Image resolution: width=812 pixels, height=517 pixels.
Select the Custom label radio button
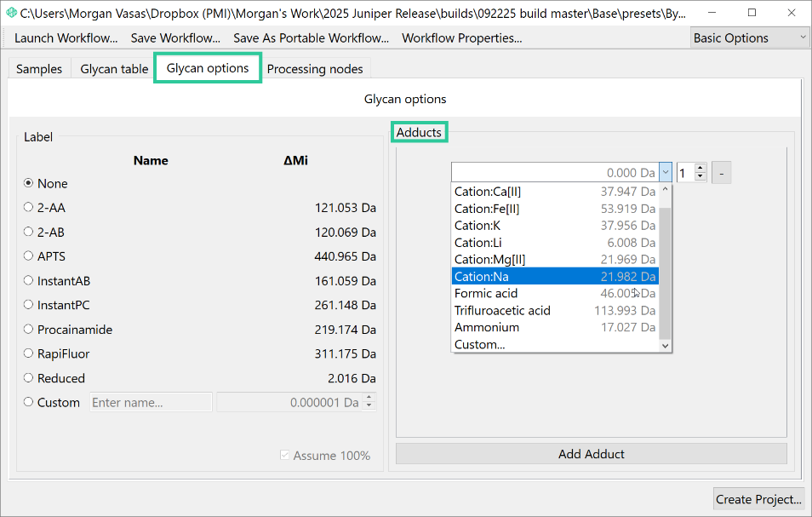coord(28,402)
